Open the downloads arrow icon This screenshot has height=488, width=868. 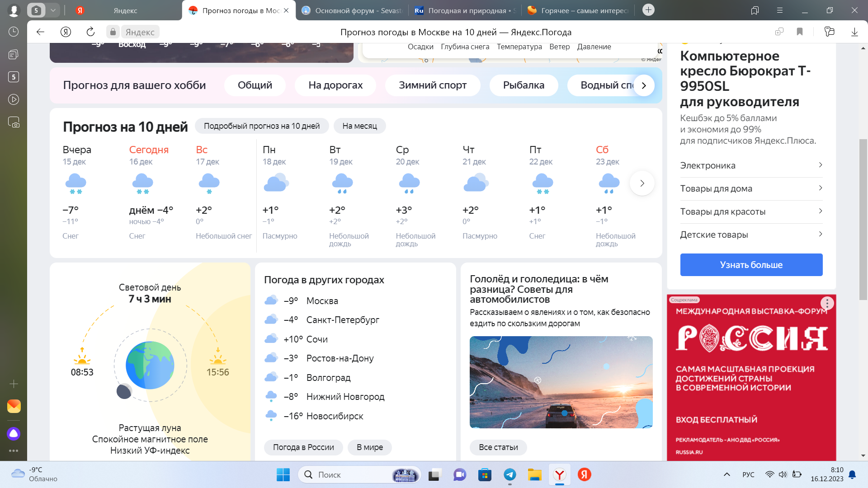pyautogui.click(x=854, y=32)
